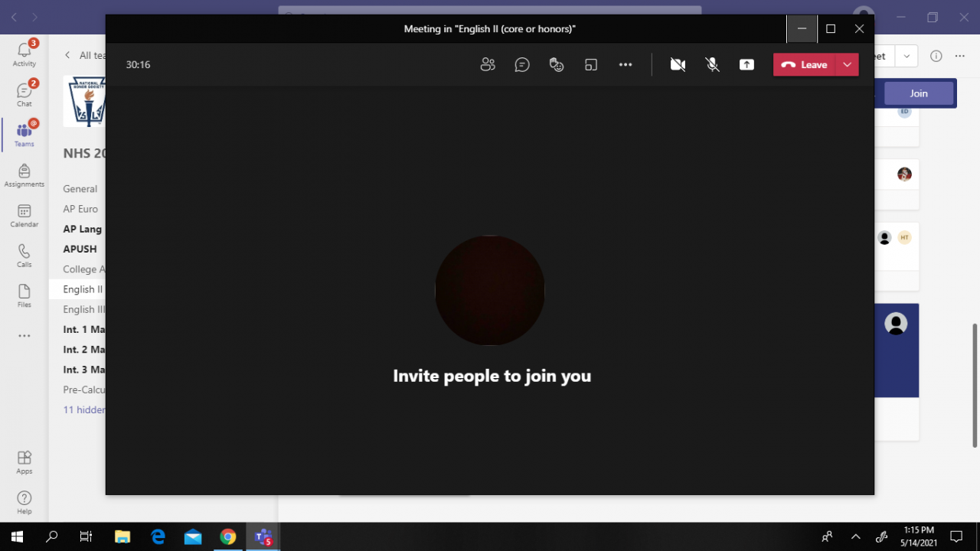
Task: Select the APUSH channel
Action: [80, 249]
